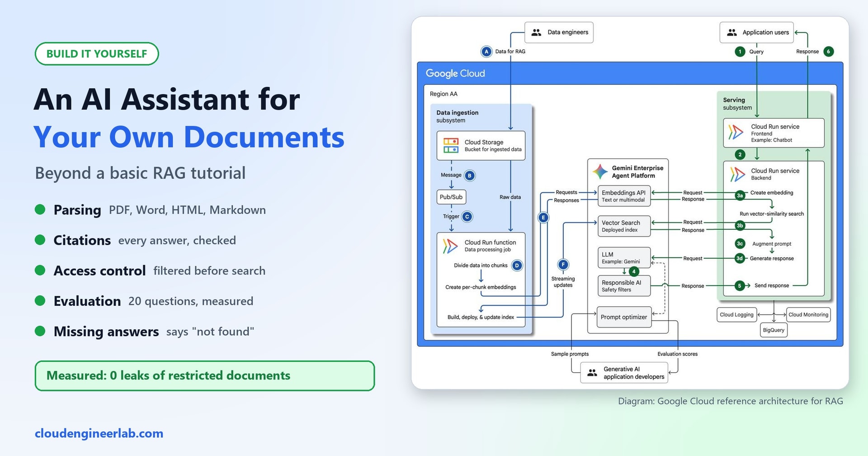Click the Measured 0 leaks banner
This screenshot has width=868, height=456.
(205, 376)
